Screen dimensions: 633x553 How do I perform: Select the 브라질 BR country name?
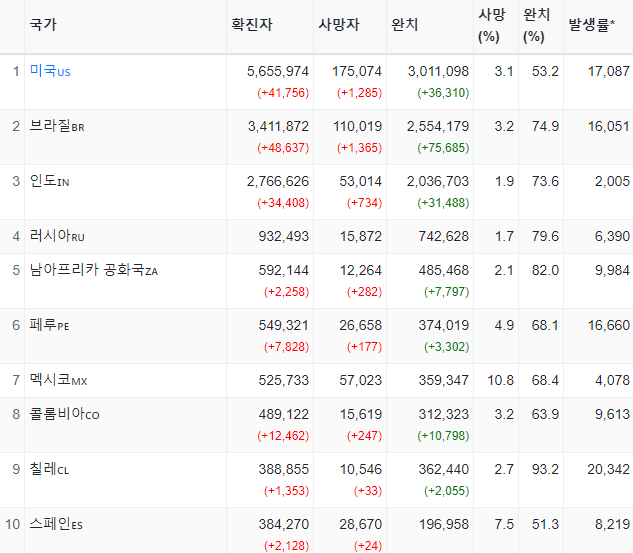click(57, 126)
